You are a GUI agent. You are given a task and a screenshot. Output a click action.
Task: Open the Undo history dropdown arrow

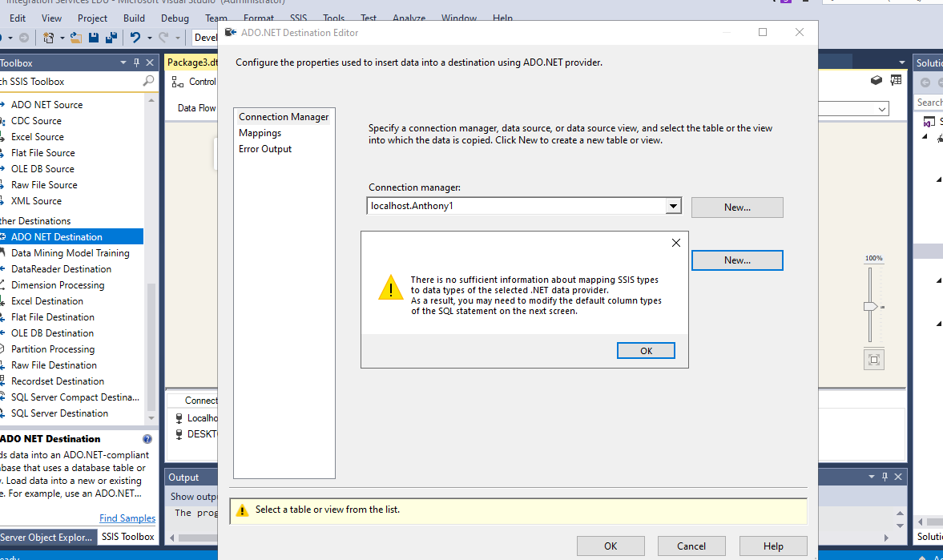pos(149,38)
